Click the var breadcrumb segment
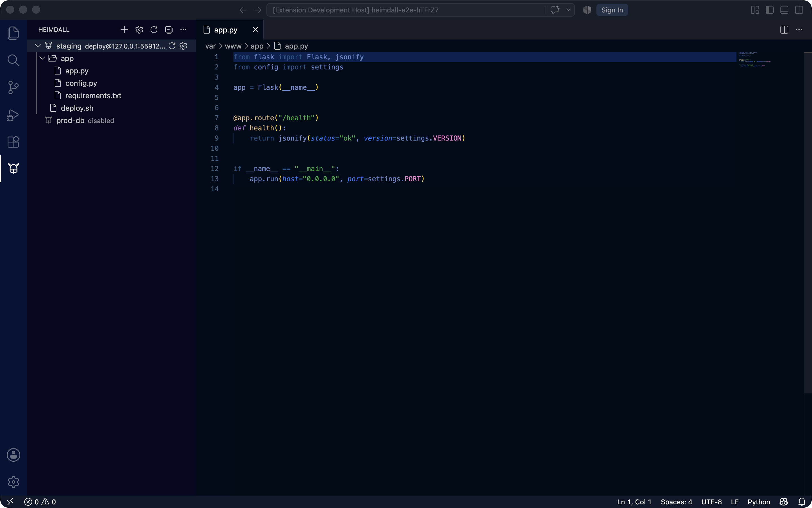The height and width of the screenshot is (508, 812). [210, 46]
